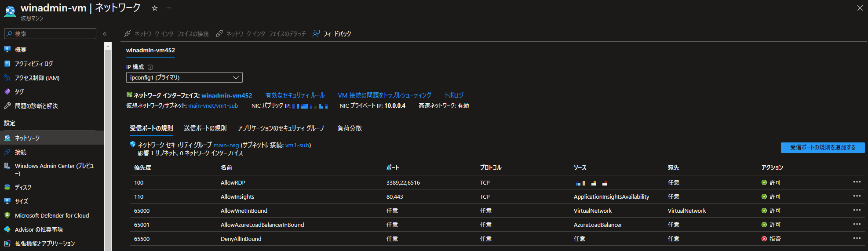Open the ellipsis menu for DenyAllInBound rule
Screen dimensions: 868x251
(857, 238)
